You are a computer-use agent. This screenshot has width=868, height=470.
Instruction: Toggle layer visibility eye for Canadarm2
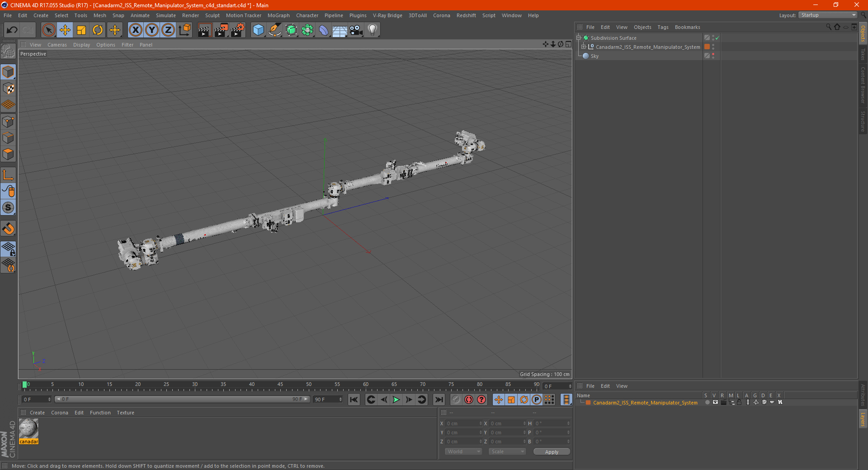[715, 402]
